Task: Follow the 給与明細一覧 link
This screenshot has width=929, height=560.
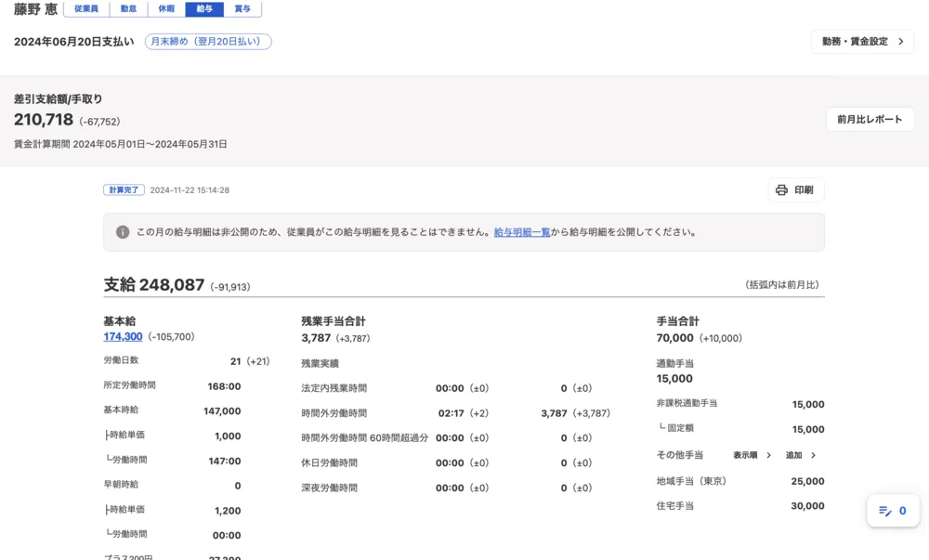Action: point(522,232)
